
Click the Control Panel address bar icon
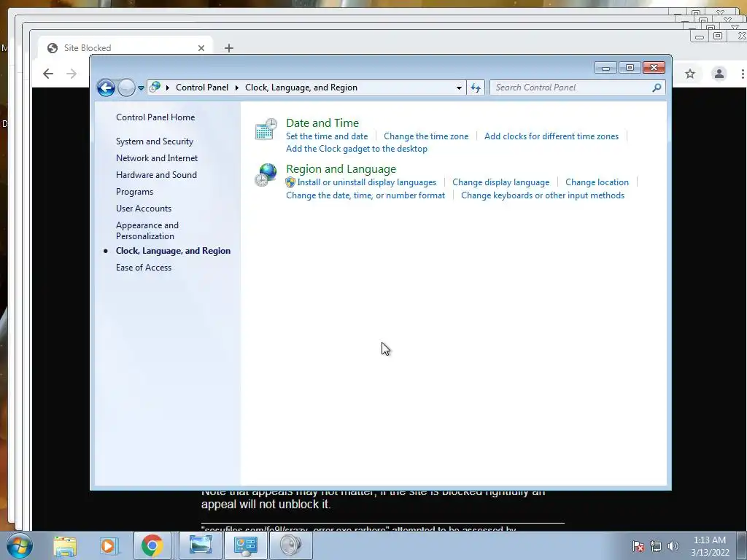(155, 87)
